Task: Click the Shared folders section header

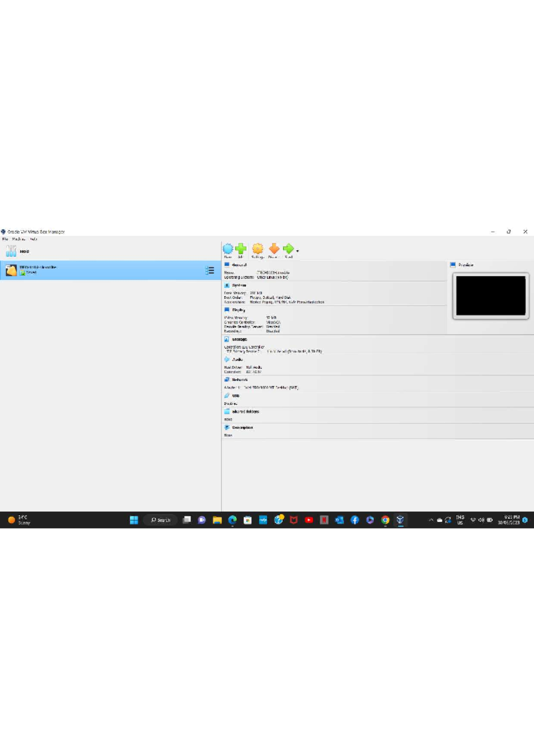Action: [x=245, y=412]
